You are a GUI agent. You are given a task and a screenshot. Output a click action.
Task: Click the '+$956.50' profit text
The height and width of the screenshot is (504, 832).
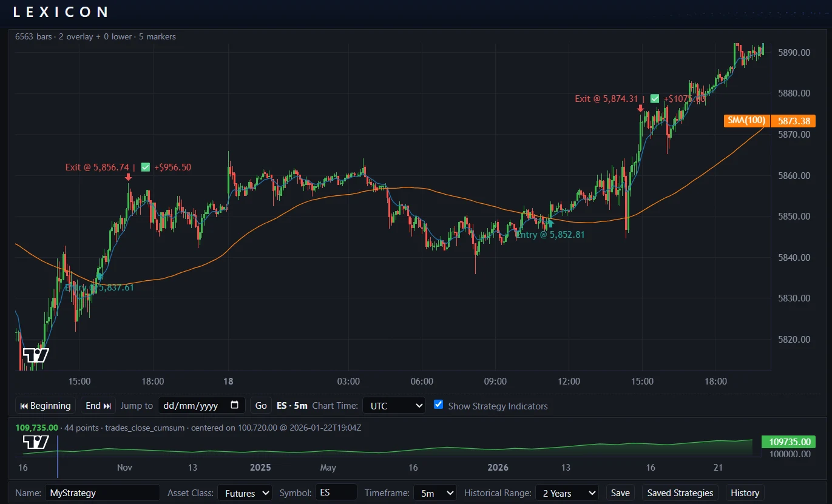click(172, 167)
